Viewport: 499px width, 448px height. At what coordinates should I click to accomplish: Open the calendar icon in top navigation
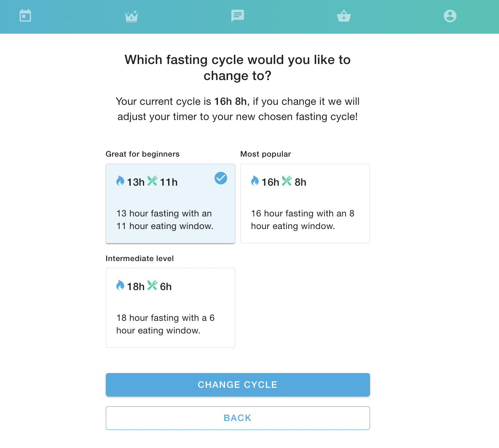25,16
